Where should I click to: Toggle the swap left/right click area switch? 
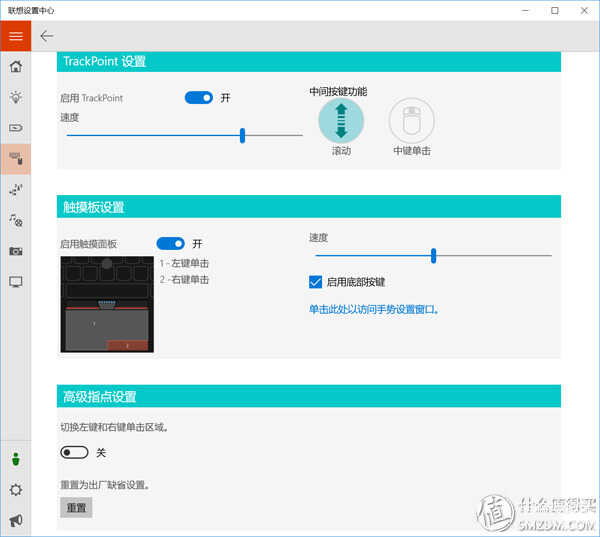[74, 452]
